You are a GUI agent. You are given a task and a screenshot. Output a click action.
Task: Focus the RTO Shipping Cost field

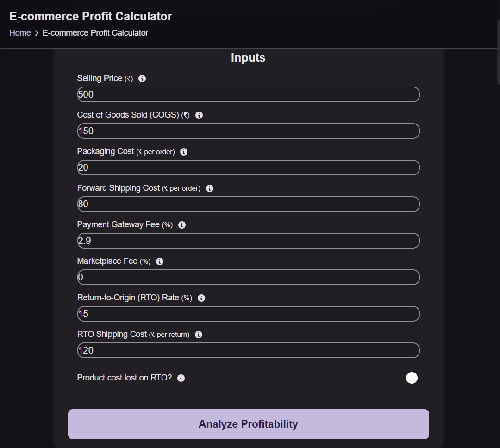[x=249, y=350]
